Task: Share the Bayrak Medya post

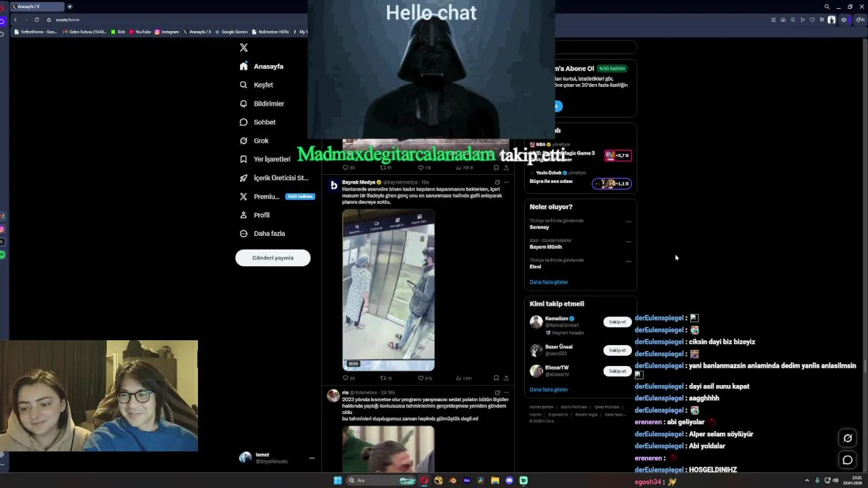Action: 506,378
